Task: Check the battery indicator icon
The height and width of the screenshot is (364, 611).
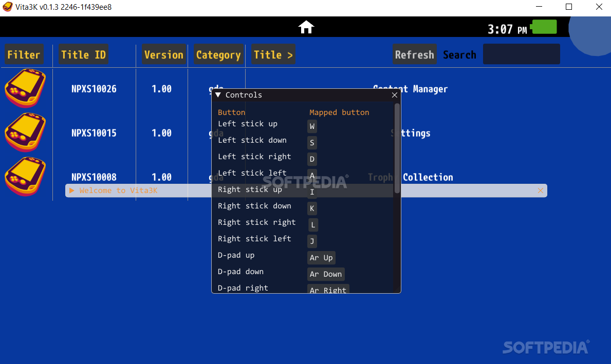Action: coord(544,27)
